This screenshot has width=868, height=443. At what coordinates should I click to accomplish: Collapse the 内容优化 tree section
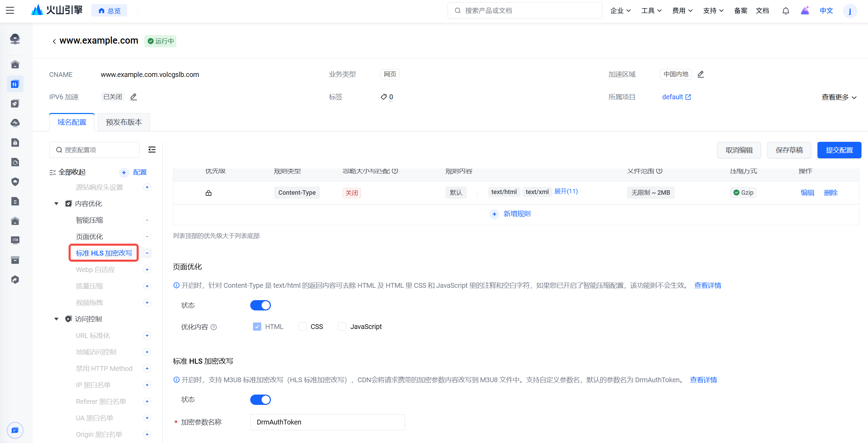56,204
